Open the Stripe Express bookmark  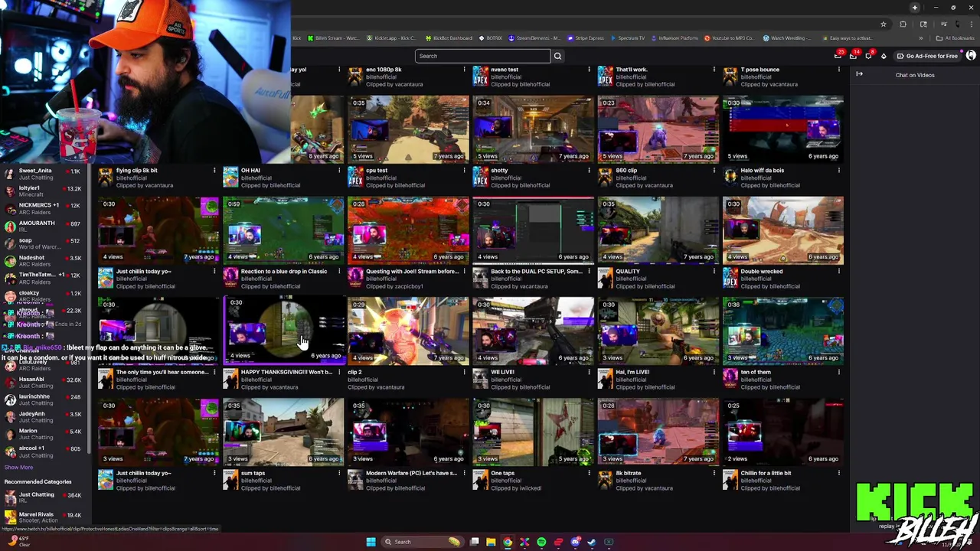[585, 38]
